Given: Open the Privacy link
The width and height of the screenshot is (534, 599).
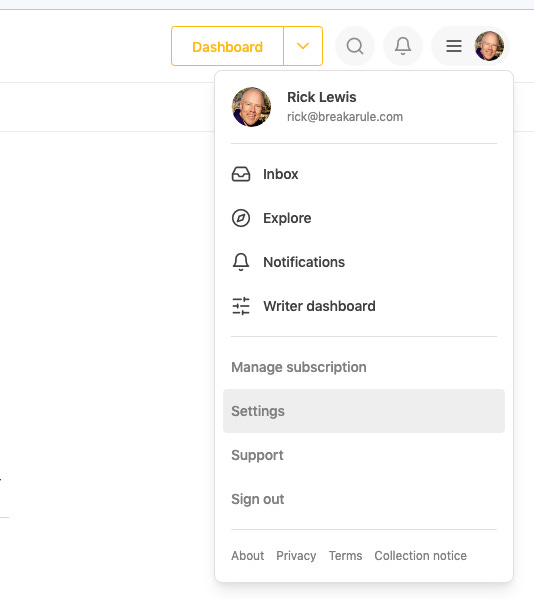Looking at the screenshot, I should coord(296,555).
